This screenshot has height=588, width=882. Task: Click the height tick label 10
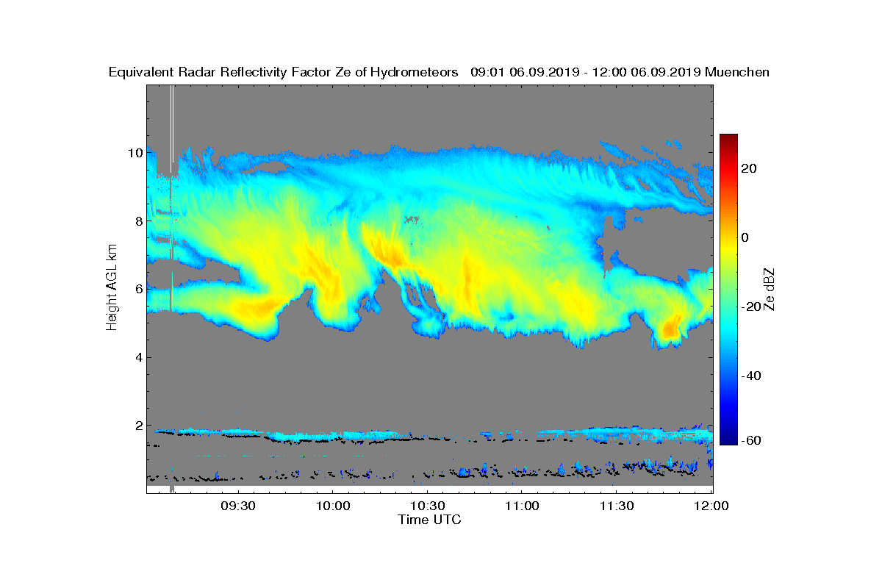(x=134, y=153)
